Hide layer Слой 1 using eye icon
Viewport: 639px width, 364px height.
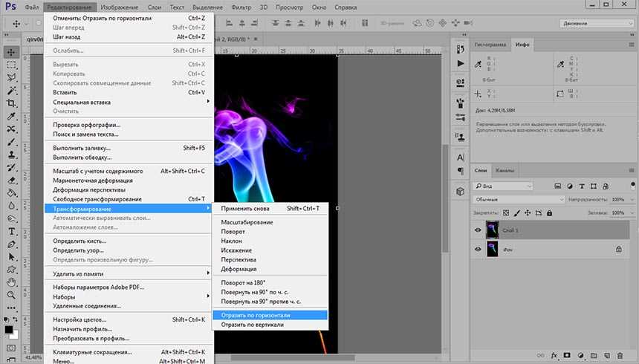point(478,230)
